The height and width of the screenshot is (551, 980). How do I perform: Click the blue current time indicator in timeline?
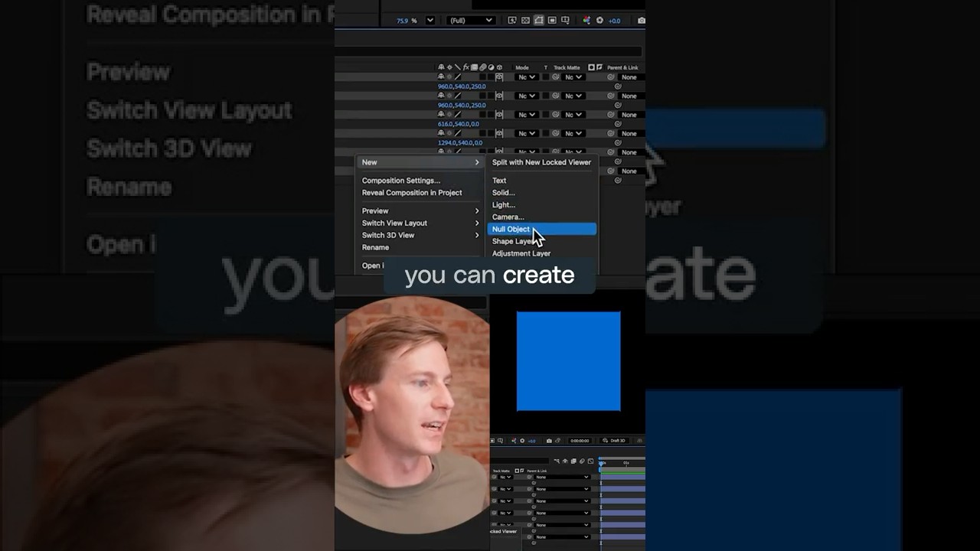(601, 464)
